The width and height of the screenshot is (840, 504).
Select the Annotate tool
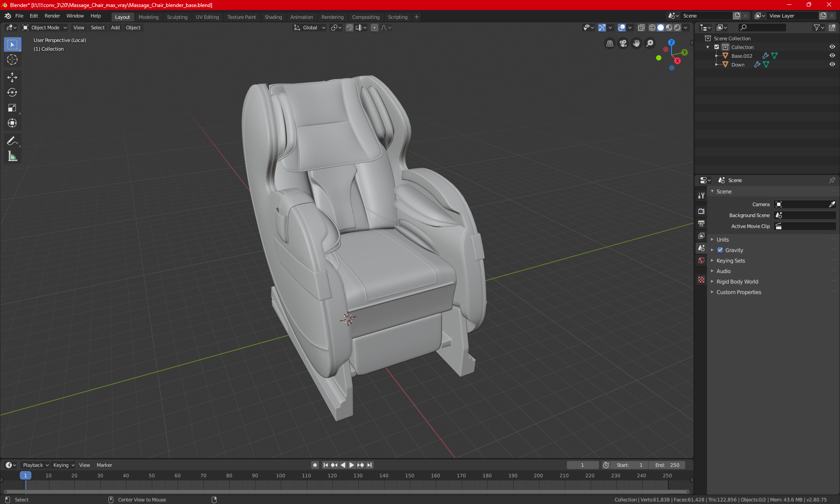click(12, 141)
